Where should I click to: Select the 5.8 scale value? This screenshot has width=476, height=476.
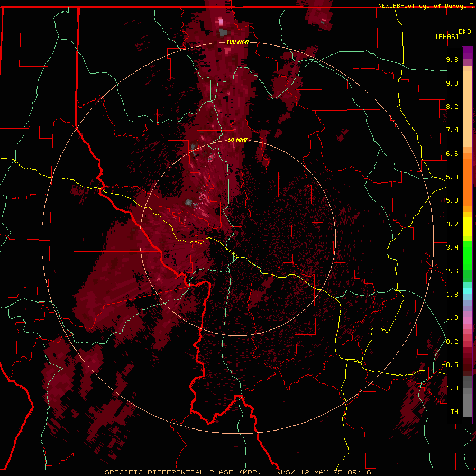point(452,177)
